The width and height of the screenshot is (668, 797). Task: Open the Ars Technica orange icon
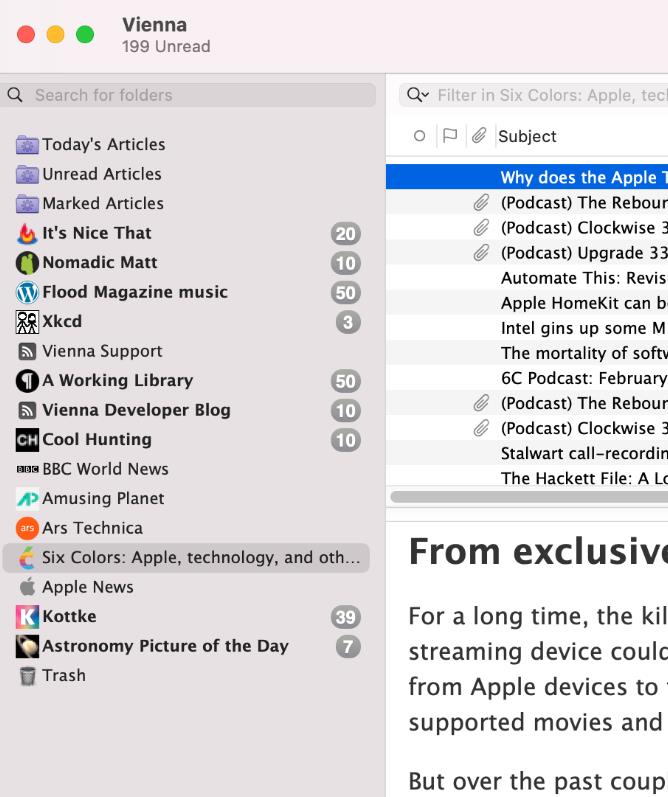pos(27,528)
